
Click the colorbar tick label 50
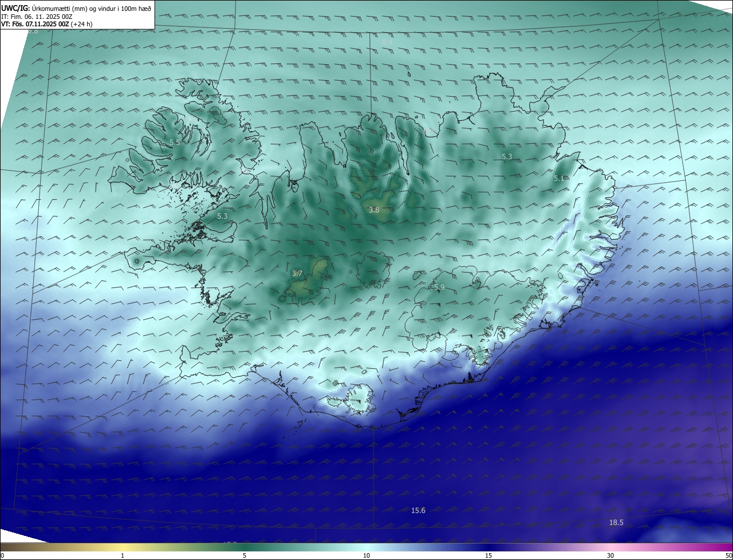728,555
